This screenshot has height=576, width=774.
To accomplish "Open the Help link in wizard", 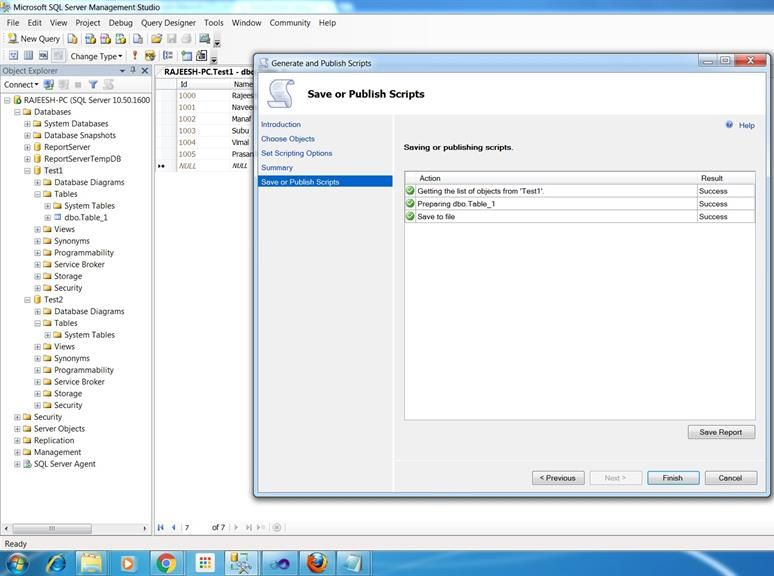I will tap(746, 125).
